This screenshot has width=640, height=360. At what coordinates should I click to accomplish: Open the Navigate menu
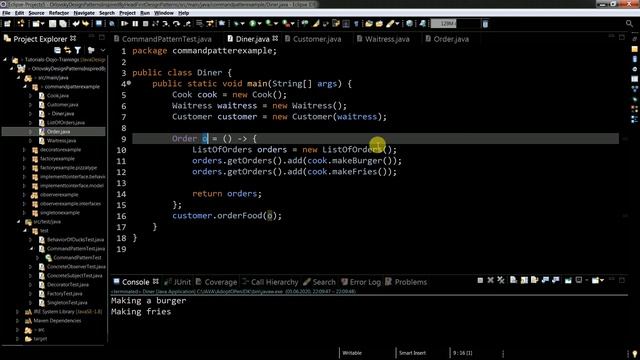tap(84, 13)
